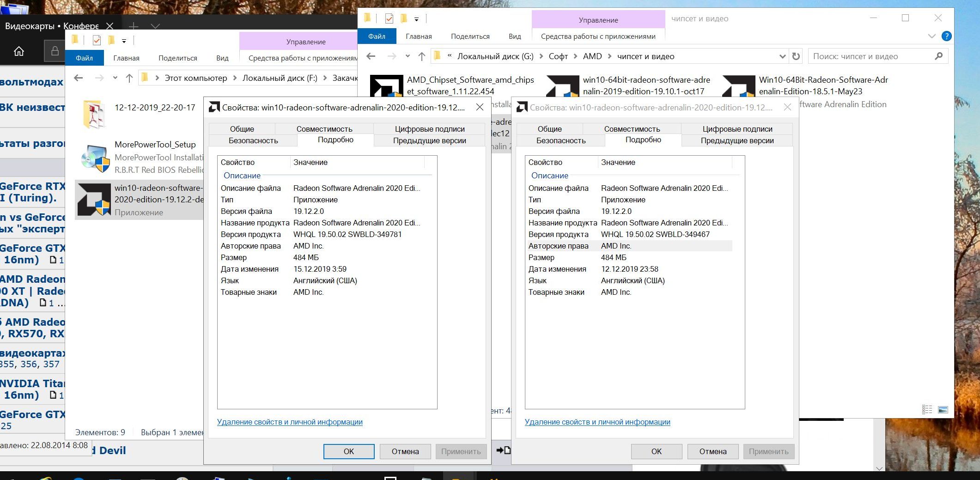Expand quick access toolbar menu in F: Explorer
Image resolution: width=980 pixels, height=480 pixels.
(124, 41)
